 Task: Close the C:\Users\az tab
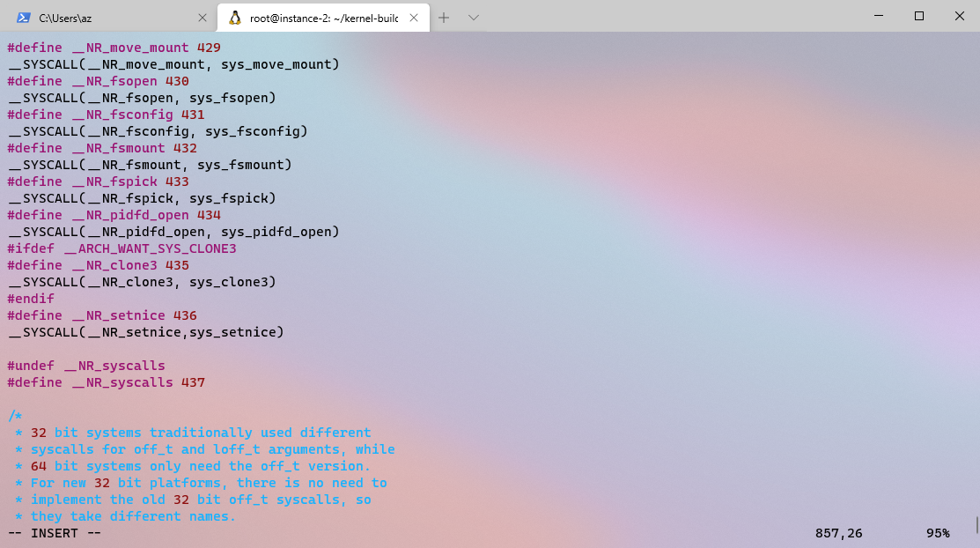[203, 16]
